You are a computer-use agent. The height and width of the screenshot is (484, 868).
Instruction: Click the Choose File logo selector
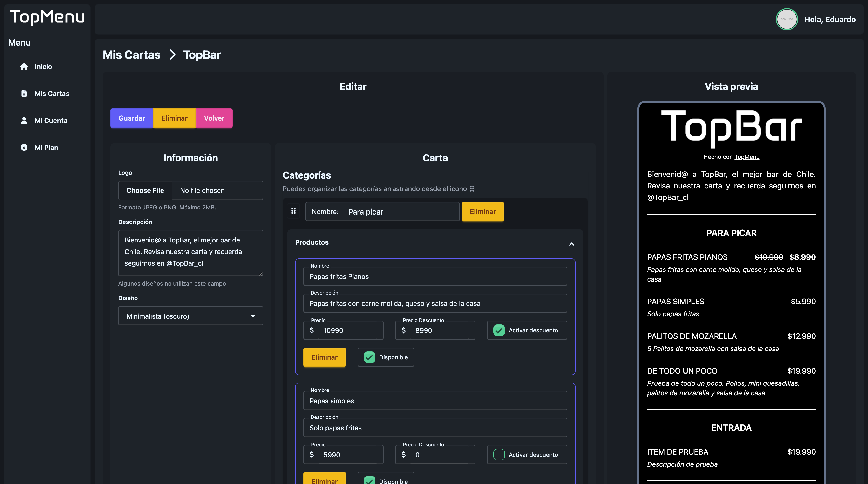145,190
